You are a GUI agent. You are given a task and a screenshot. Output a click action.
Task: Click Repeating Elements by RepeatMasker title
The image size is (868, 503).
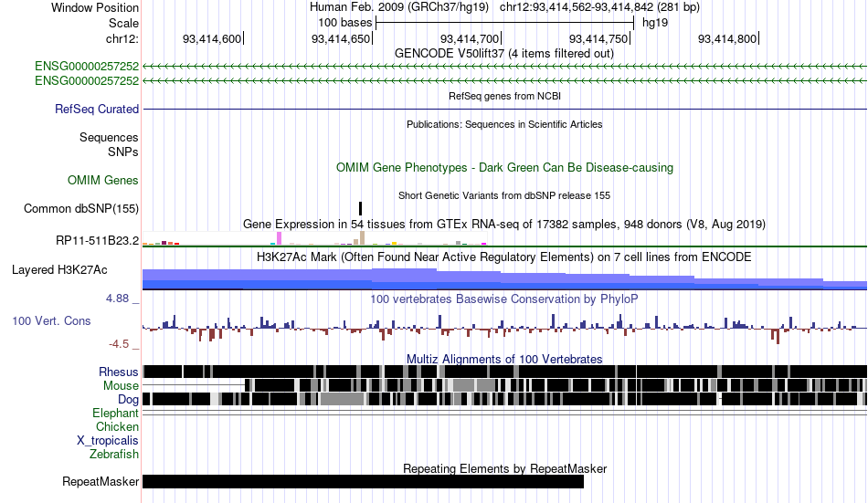(505, 468)
